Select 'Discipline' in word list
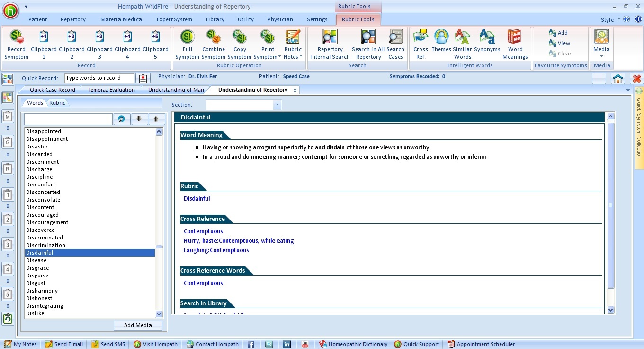 (x=90, y=177)
